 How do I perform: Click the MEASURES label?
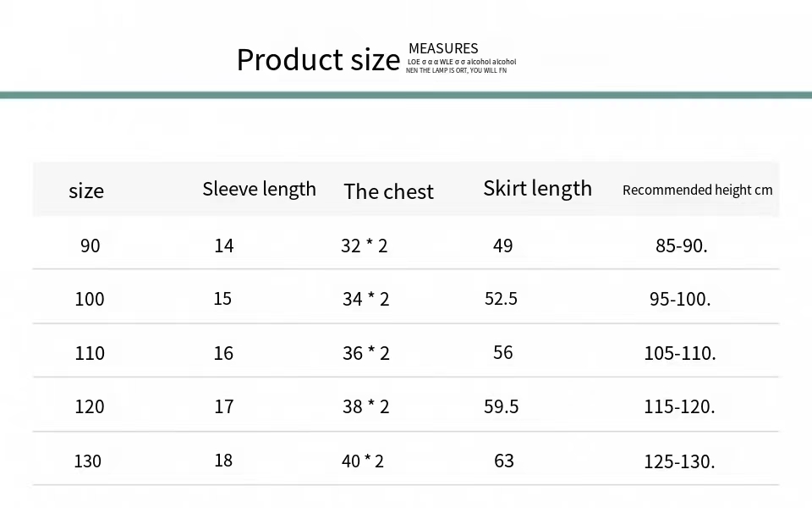tap(443, 49)
